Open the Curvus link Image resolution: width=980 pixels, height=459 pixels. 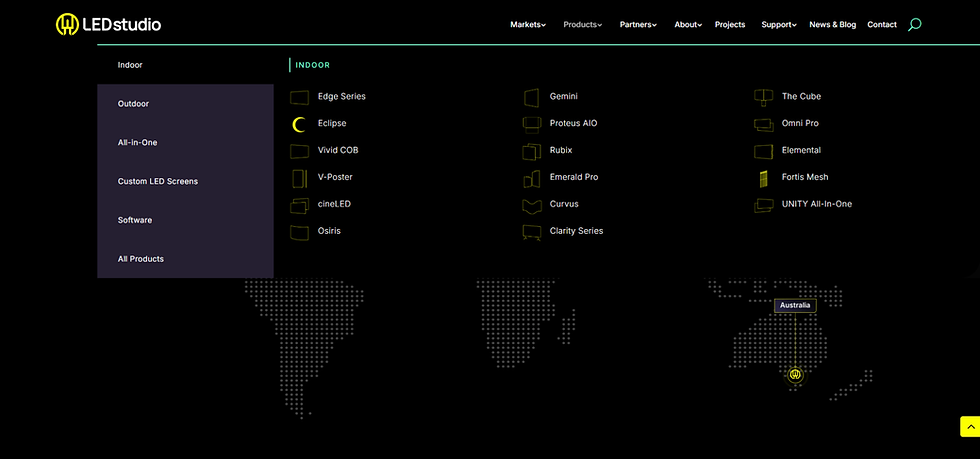564,204
